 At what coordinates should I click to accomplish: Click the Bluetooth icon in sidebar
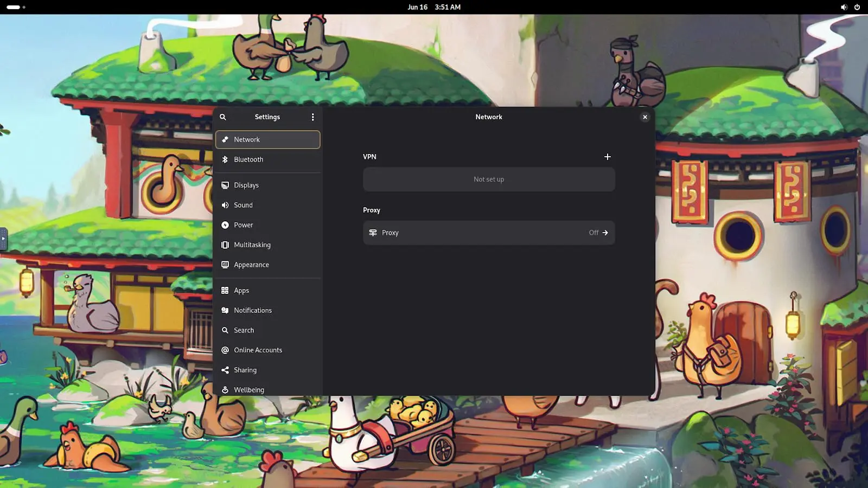pyautogui.click(x=225, y=159)
